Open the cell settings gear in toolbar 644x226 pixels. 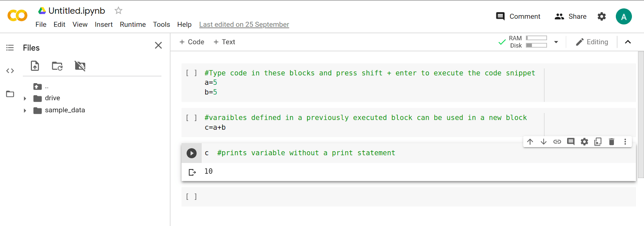click(x=584, y=142)
